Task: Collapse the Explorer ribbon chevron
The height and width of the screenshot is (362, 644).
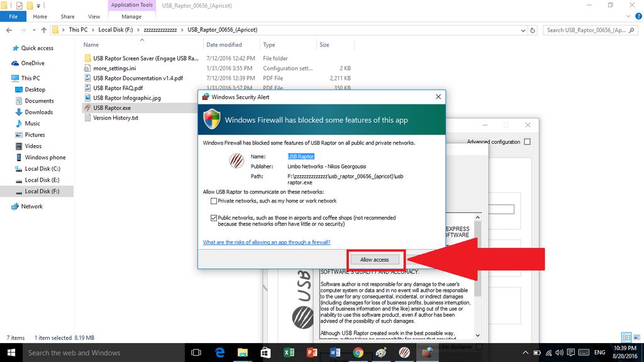Action: pyautogui.click(x=628, y=16)
